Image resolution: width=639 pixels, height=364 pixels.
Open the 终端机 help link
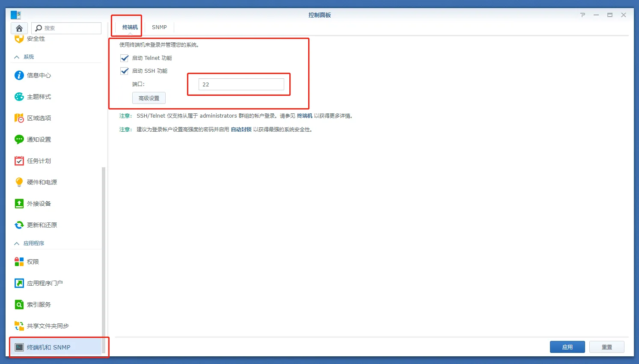305,116
